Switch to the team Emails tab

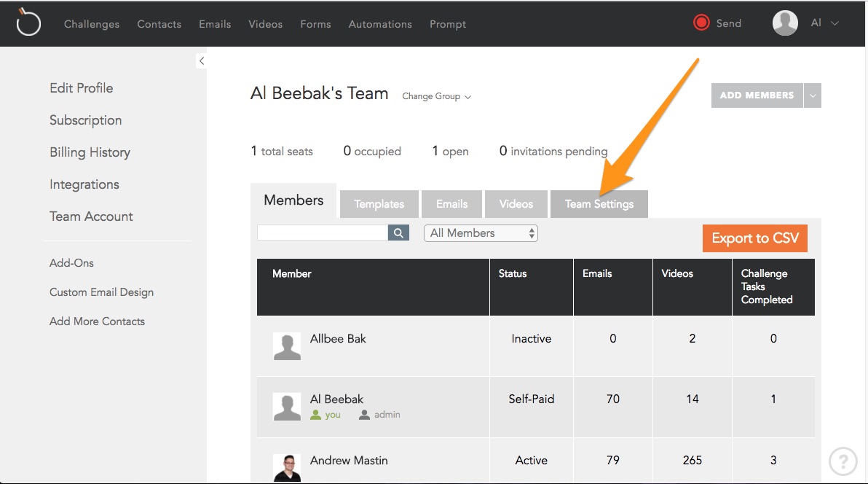(x=451, y=204)
